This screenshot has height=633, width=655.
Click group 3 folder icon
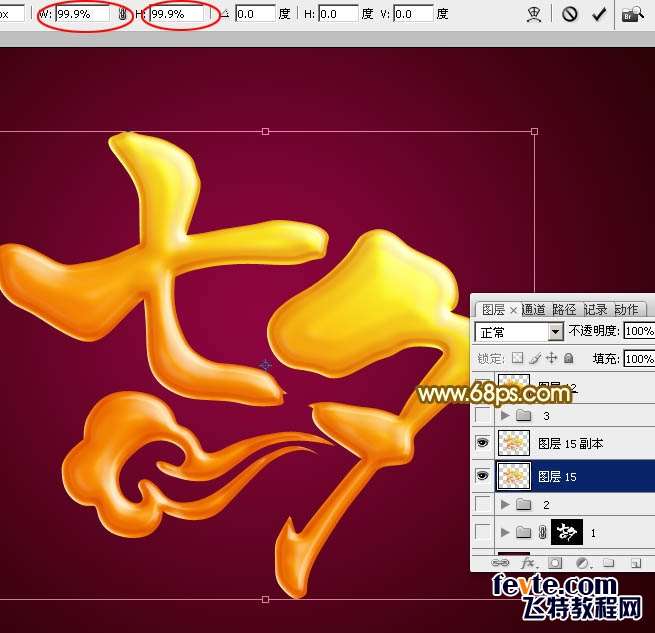tap(523, 415)
